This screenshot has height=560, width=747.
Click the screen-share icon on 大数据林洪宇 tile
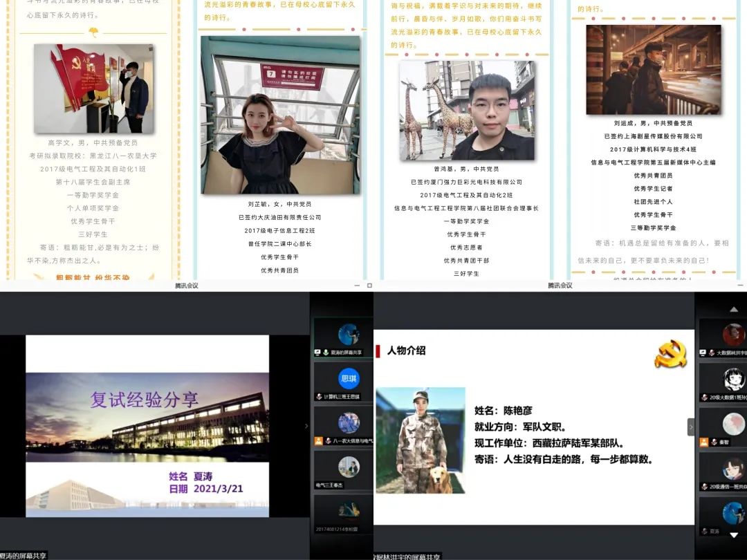tap(703, 353)
